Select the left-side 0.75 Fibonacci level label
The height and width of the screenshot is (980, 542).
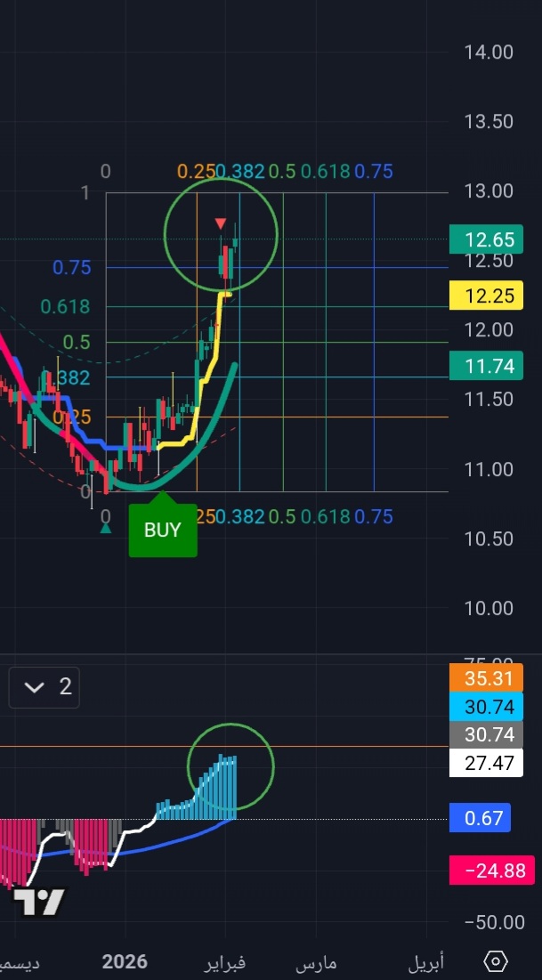71,267
